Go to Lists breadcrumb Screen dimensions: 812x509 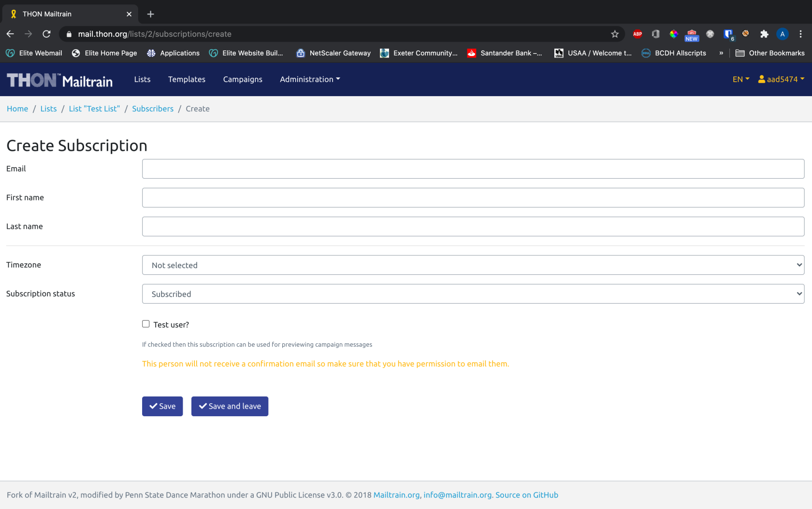pos(48,109)
